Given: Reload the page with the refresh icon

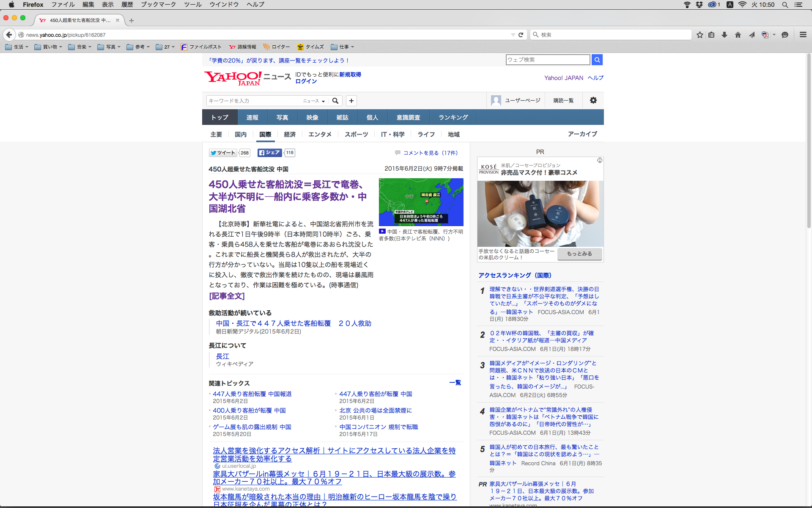Looking at the screenshot, I should (x=521, y=35).
